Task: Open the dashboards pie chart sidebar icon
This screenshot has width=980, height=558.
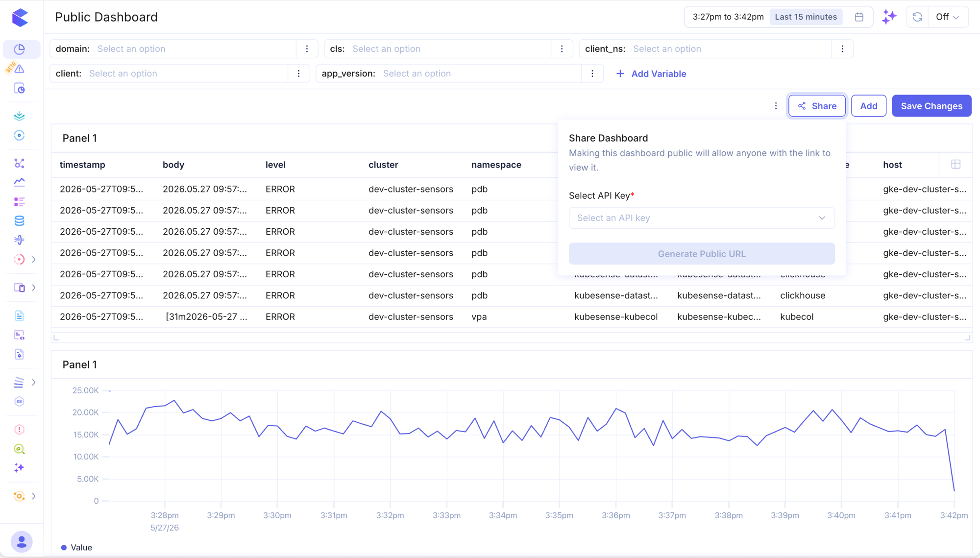Action: coord(20,49)
